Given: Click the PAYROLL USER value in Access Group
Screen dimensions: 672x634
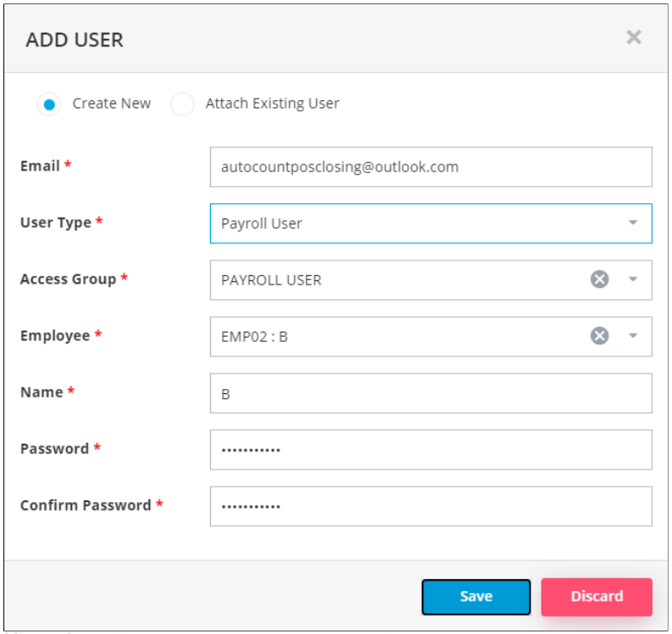Looking at the screenshot, I should (x=271, y=280).
